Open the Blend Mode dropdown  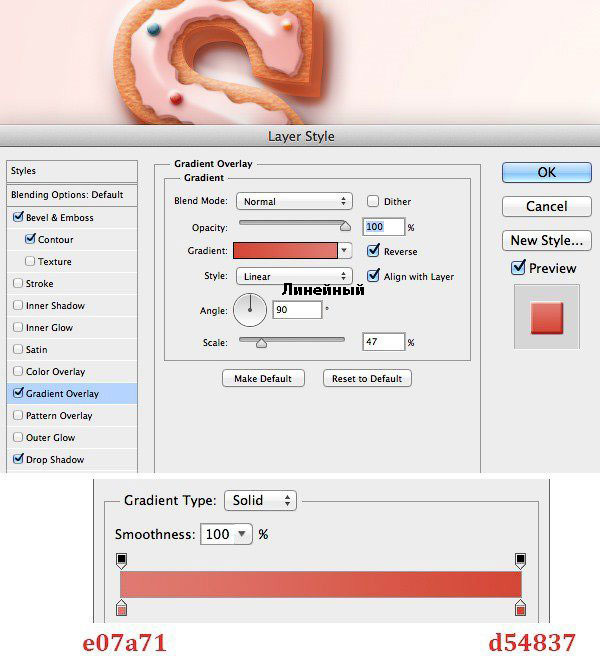pyautogui.click(x=294, y=201)
